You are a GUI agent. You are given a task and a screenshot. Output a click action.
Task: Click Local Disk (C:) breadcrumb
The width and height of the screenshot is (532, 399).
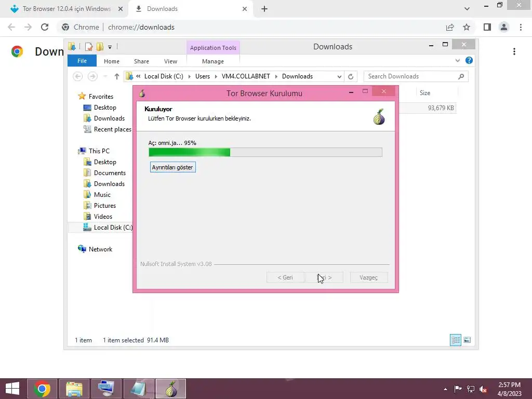pos(164,76)
